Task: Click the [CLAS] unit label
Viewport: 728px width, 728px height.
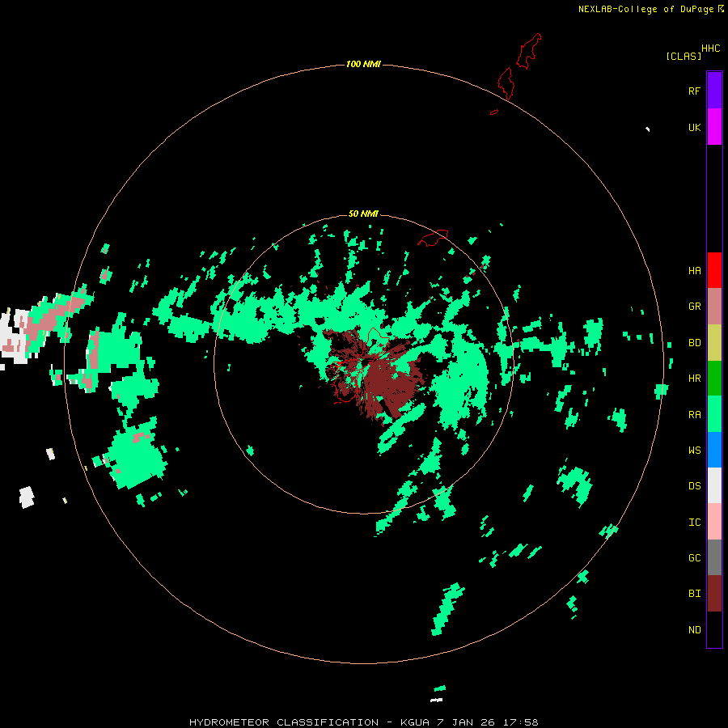Action: 684,56
